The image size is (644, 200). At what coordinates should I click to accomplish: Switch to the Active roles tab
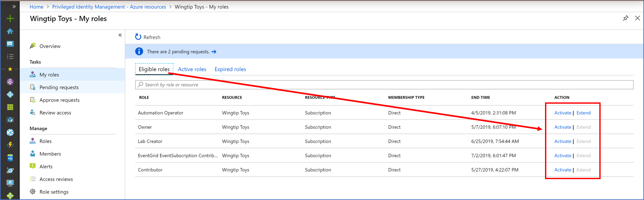pyautogui.click(x=192, y=69)
